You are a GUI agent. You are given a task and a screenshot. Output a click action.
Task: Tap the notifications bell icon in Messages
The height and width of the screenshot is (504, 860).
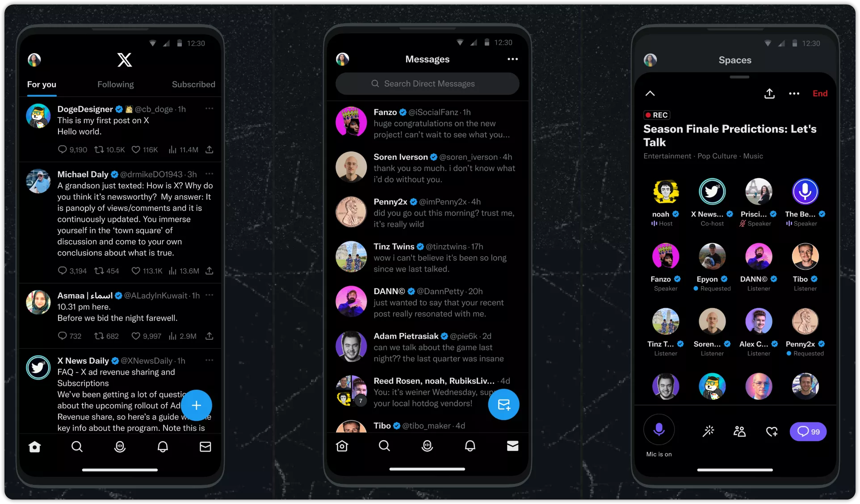coord(470,446)
